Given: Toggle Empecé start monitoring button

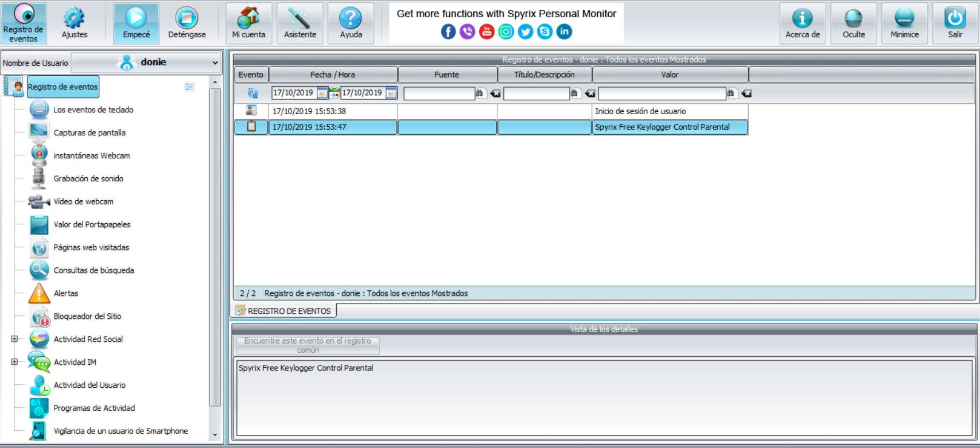Looking at the screenshot, I should pos(136,24).
